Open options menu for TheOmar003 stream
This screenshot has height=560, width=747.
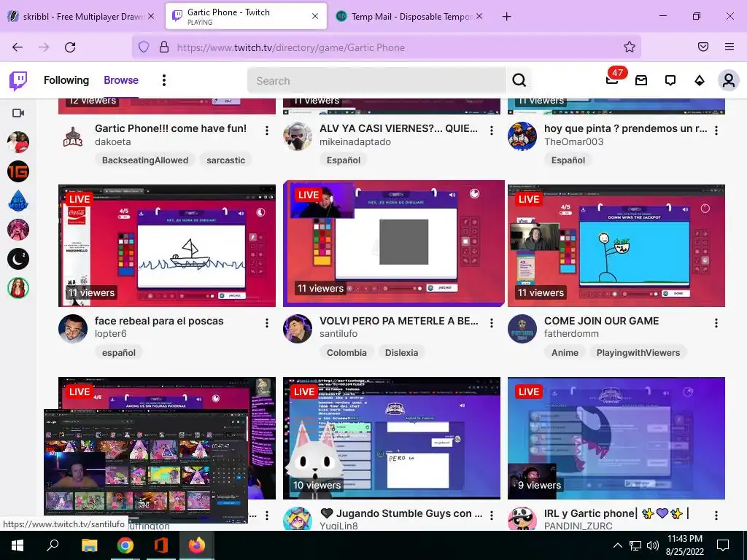(716, 131)
